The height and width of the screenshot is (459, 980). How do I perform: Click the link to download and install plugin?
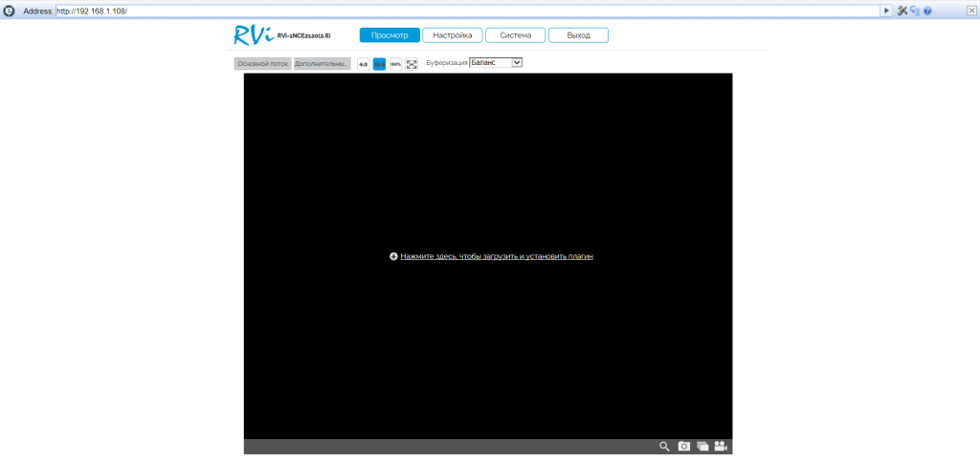497,257
